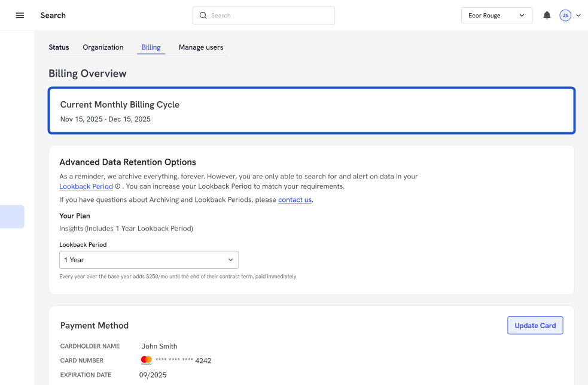Screen dimensions: 588x385
Task: Expand the Ecor Rouge organization dropdown
Action: coord(496,16)
